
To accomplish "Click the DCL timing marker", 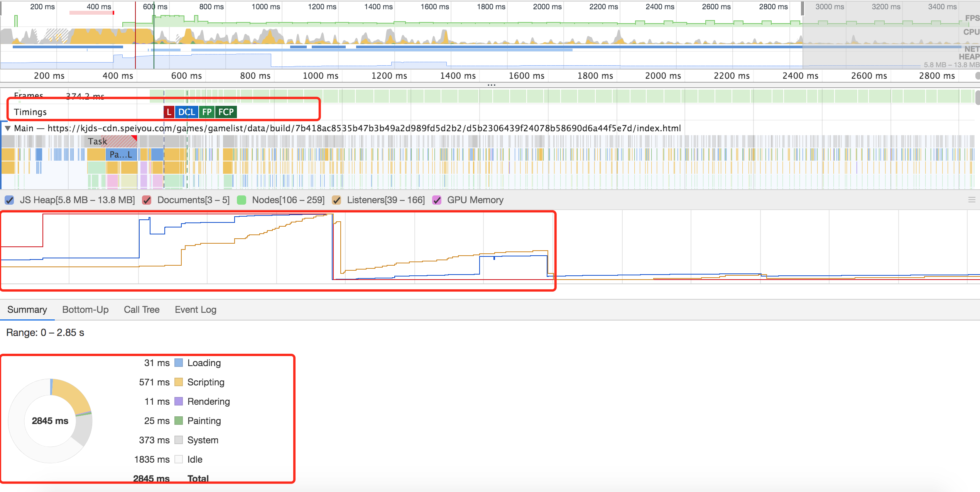I will 186,112.
